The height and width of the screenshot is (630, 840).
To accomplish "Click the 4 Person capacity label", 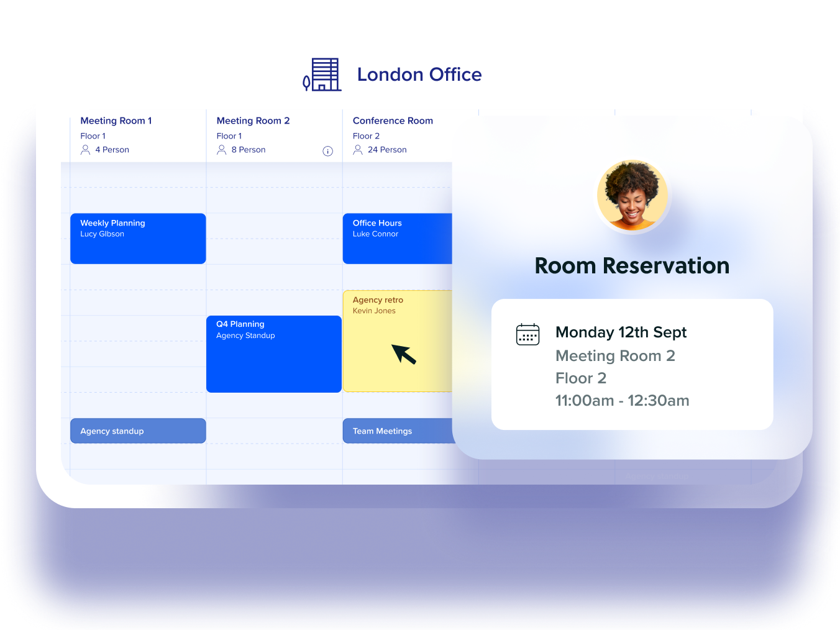I will click(112, 150).
